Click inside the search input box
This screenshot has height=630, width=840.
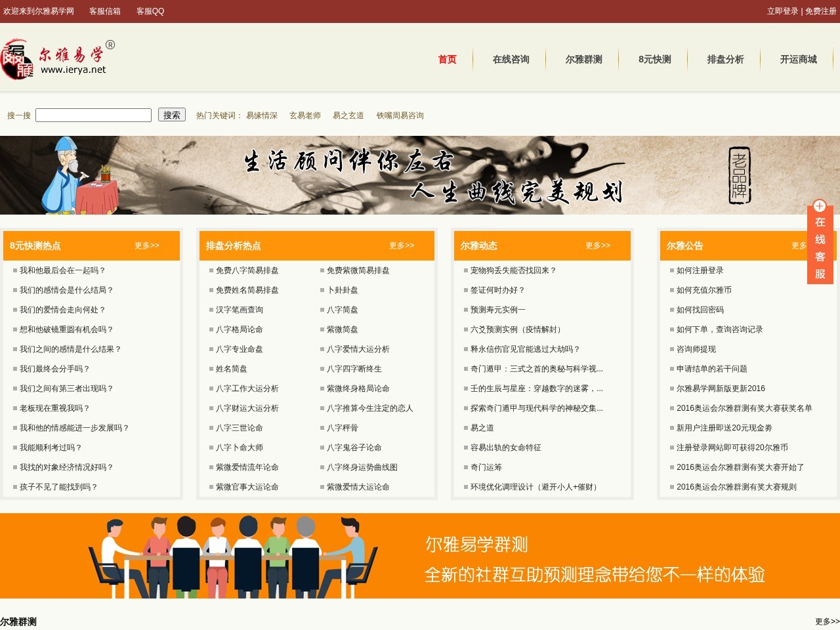(x=93, y=115)
